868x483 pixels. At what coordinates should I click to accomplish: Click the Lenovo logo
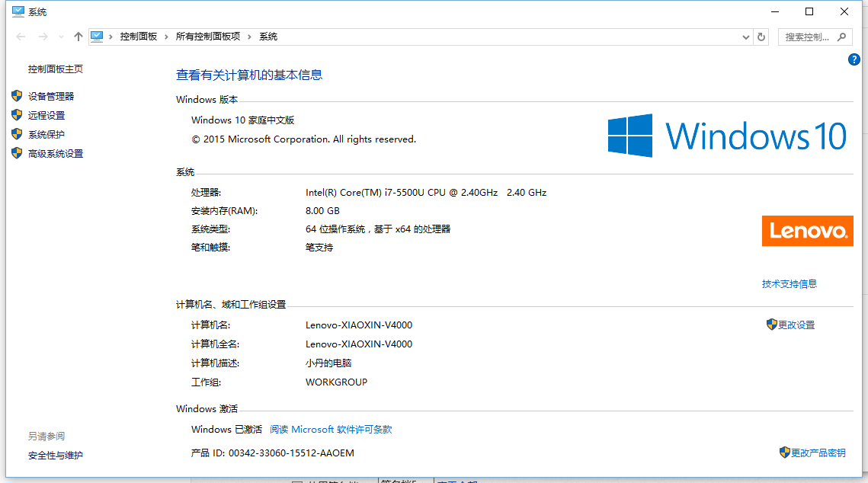[808, 231]
